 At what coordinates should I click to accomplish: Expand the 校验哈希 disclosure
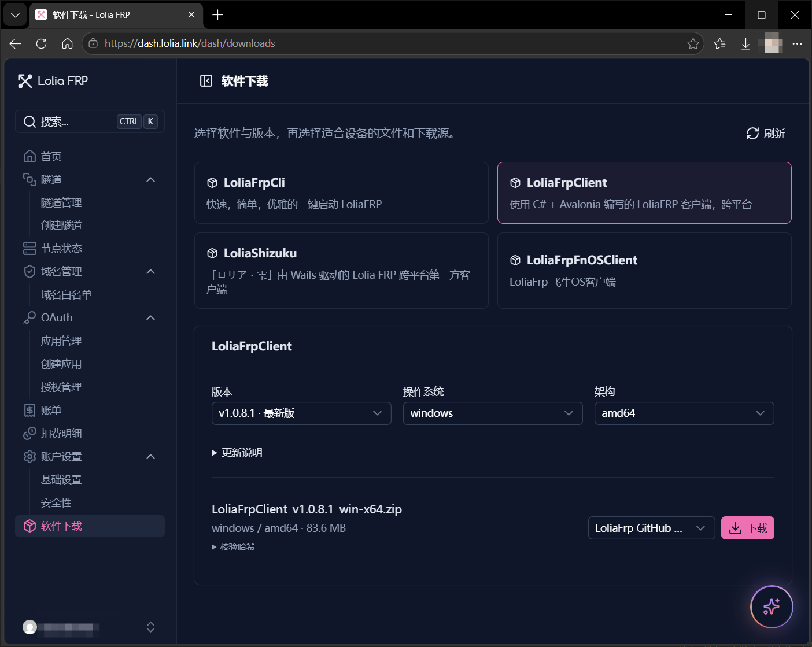233,547
